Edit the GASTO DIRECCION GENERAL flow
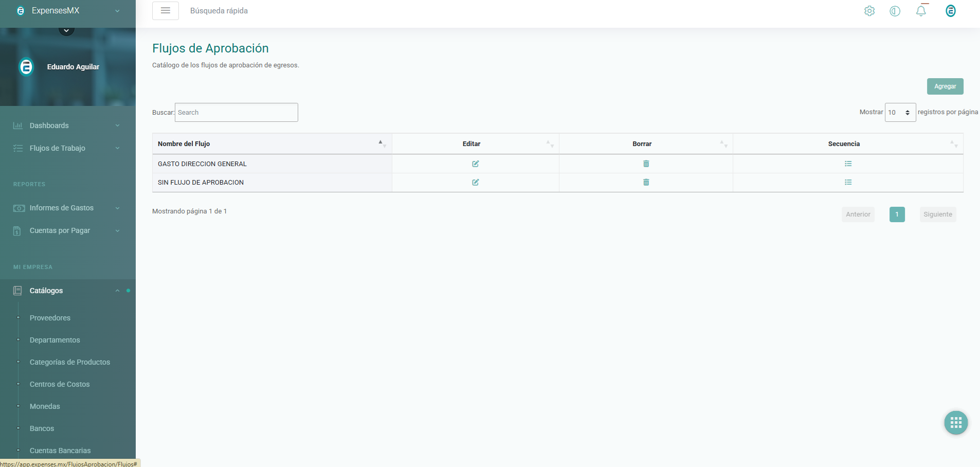 pyautogui.click(x=475, y=164)
